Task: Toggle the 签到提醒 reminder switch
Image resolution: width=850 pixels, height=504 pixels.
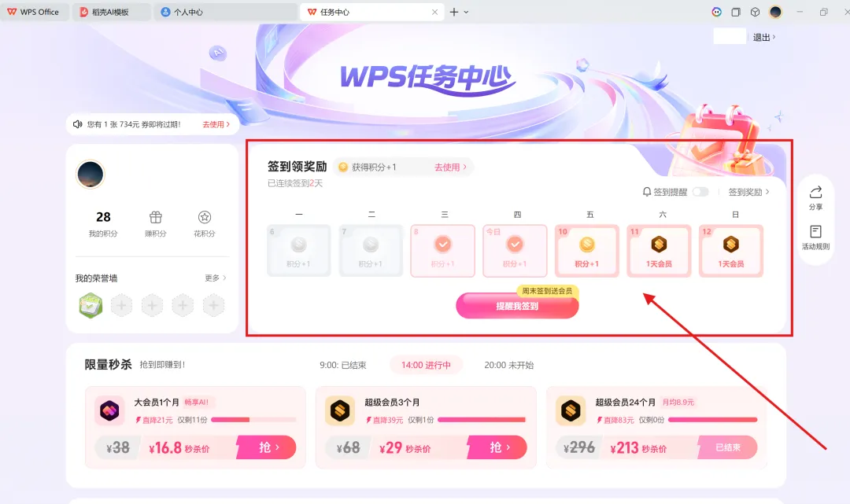Action: [700, 192]
